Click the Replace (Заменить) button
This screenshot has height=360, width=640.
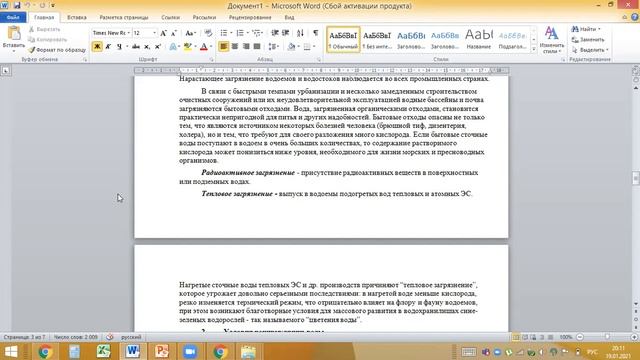click(588, 40)
